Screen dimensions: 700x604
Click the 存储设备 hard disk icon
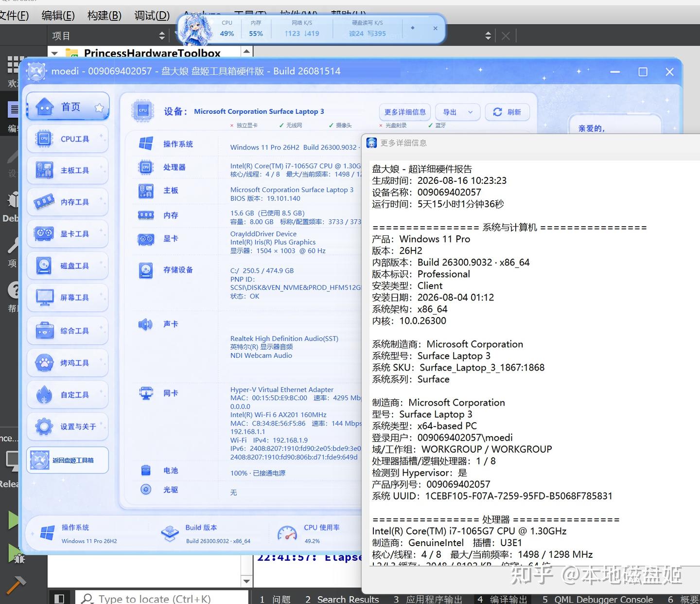[146, 270]
